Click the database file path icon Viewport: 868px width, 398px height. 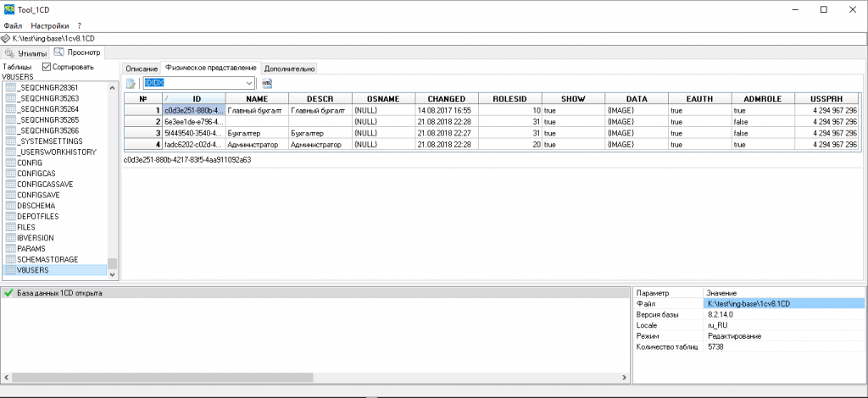coord(7,39)
